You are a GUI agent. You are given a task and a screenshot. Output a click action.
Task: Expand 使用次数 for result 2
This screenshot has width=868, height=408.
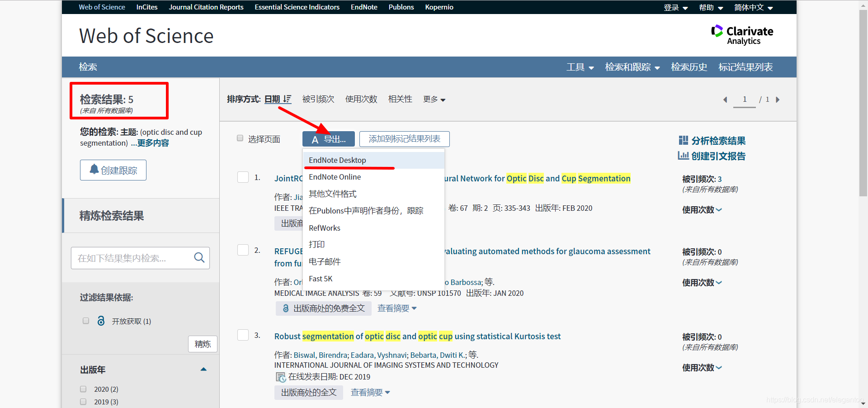[x=702, y=282]
